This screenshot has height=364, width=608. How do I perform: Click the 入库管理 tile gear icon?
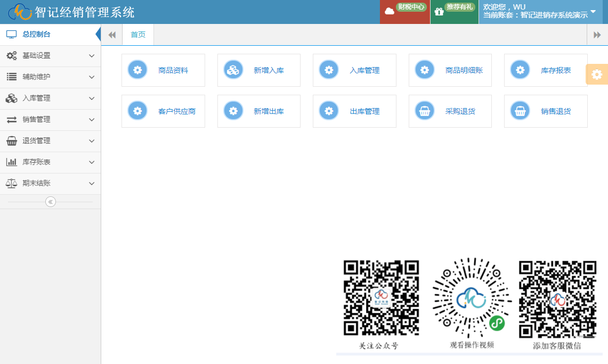pyautogui.click(x=329, y=70)
